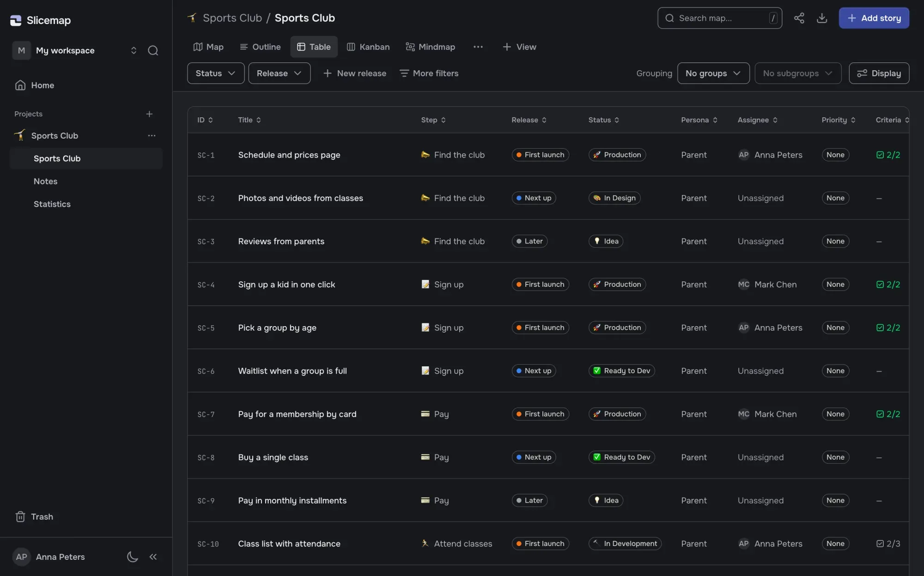Open the No subgroups dropdown

798,73
